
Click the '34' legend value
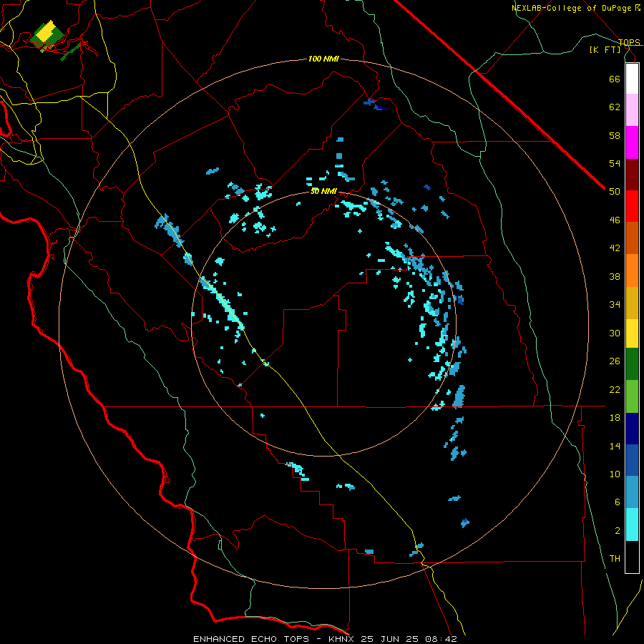(x=615, y=305)
